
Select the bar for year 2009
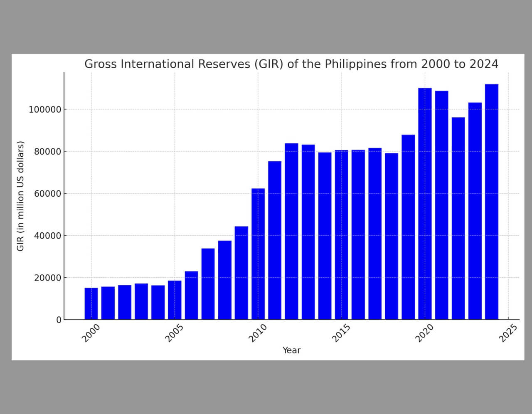[241, 273]
